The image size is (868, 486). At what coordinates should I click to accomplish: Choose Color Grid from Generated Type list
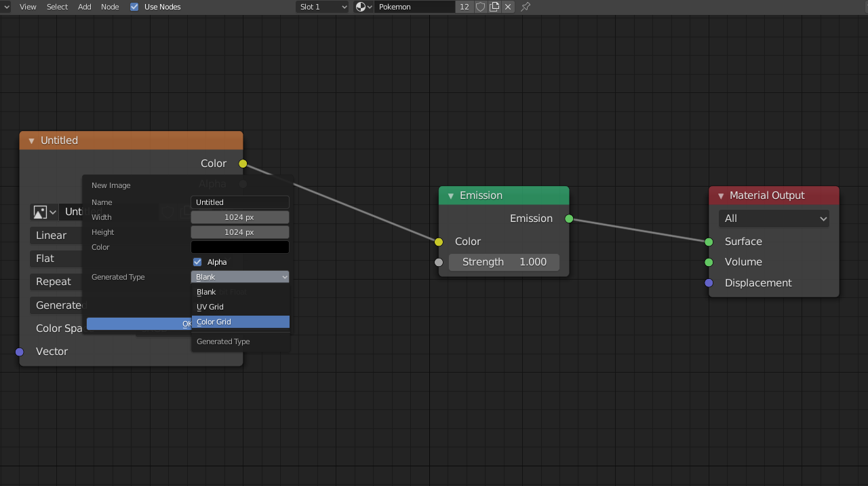[240, 322]
